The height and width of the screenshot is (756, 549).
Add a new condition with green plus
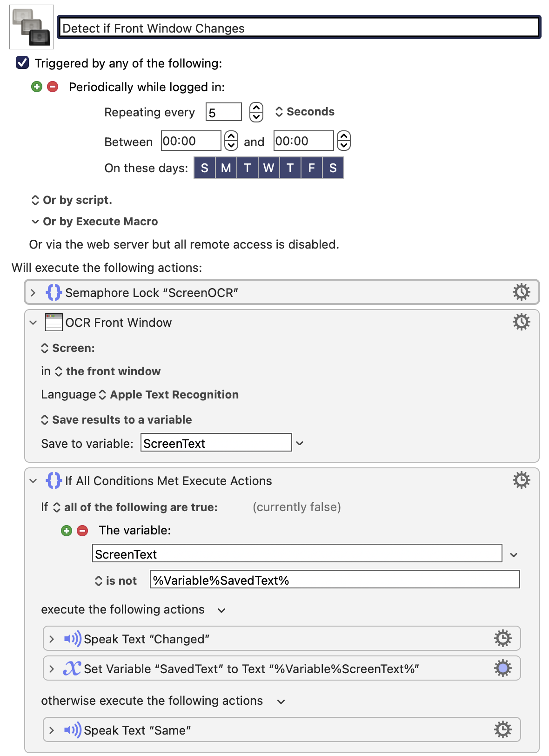(x=67, y=530)
